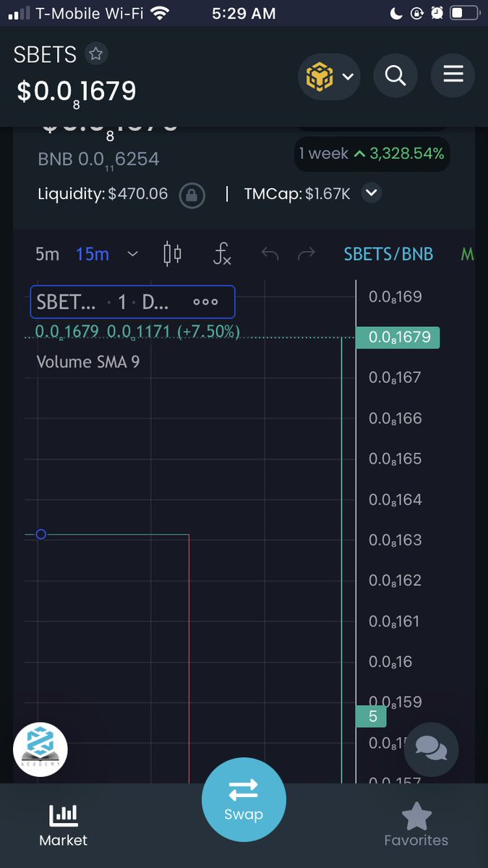Click the header price $0.0₈1679
488x868 pixels.
tap(77, 93)
